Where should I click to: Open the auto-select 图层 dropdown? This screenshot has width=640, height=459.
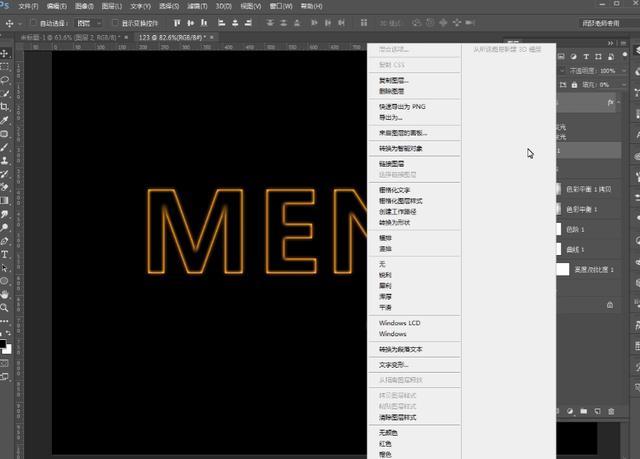point(89,23)
